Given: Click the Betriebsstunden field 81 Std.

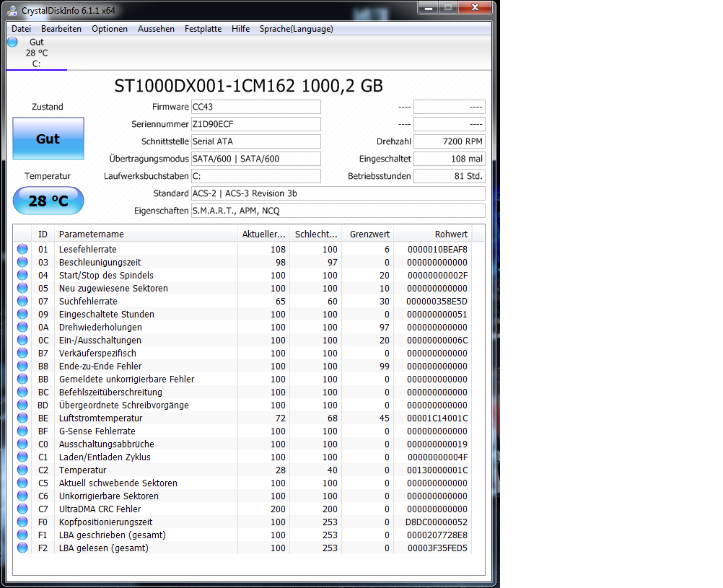Looking at the screenshot, I should coord(450,176).
